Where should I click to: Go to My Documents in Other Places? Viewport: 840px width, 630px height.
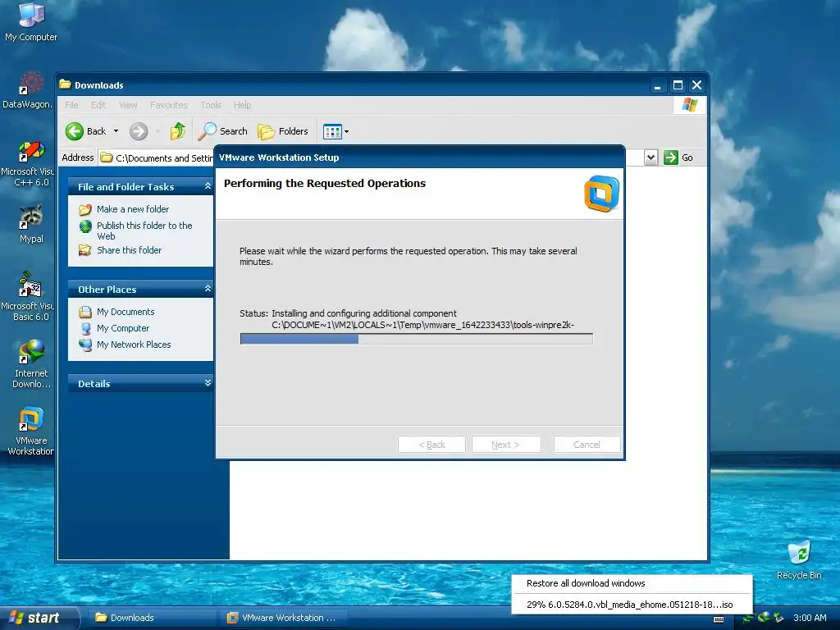point(116,312)
